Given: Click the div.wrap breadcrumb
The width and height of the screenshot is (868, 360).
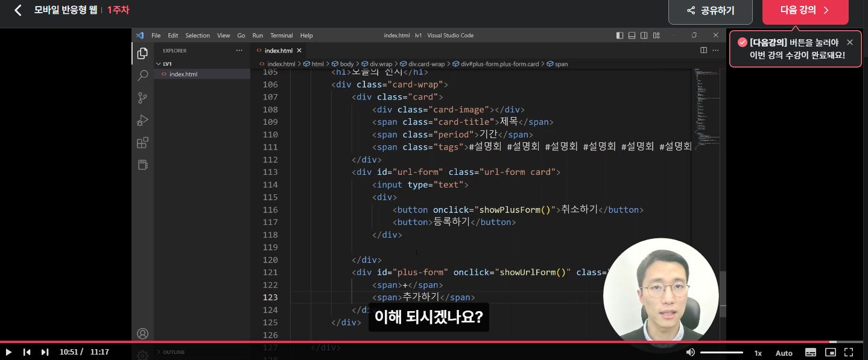Looking at the screenshot, I should pos(377,64).
